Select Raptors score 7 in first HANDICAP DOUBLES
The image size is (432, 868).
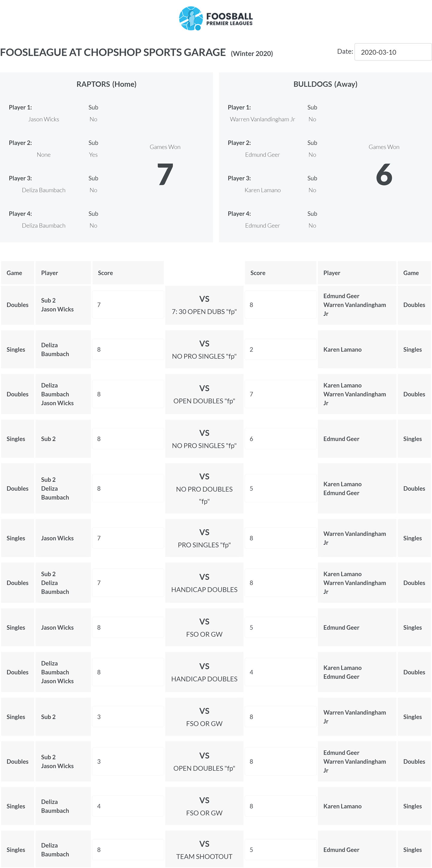[128, 583]
